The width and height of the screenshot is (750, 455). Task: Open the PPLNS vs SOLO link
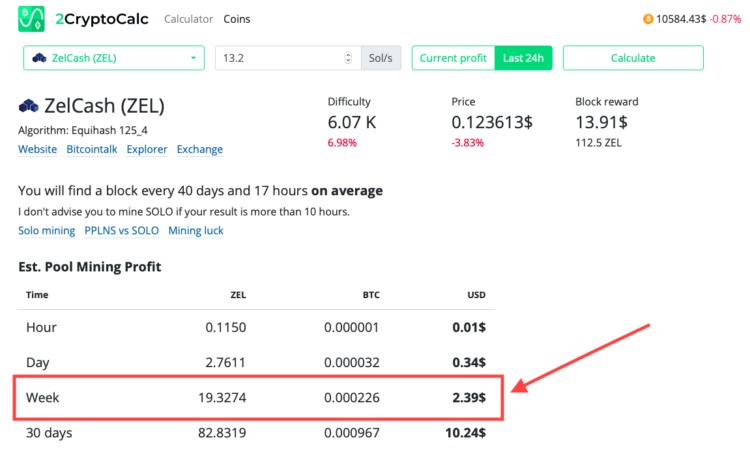click(121, 231)
